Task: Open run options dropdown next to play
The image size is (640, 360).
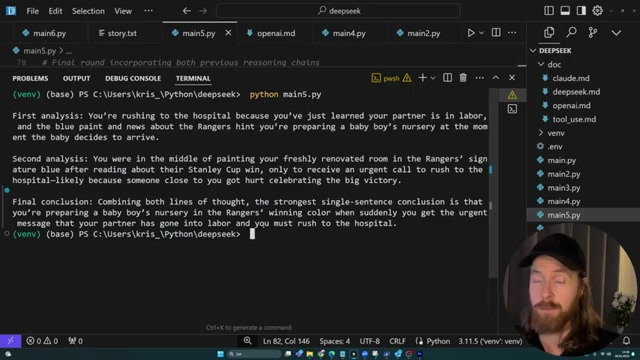Action: tap(481, 33)
